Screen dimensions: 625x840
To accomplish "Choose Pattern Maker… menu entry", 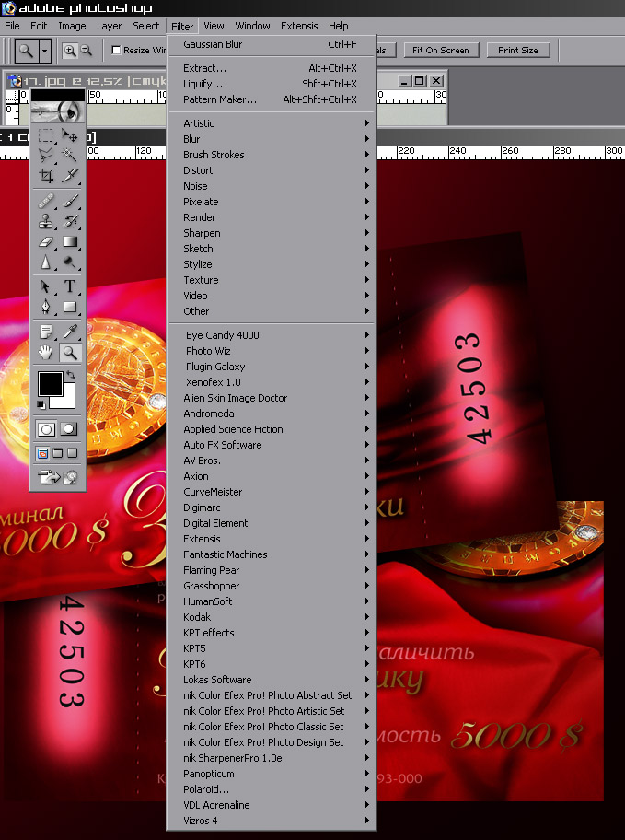I will point(272,99).
